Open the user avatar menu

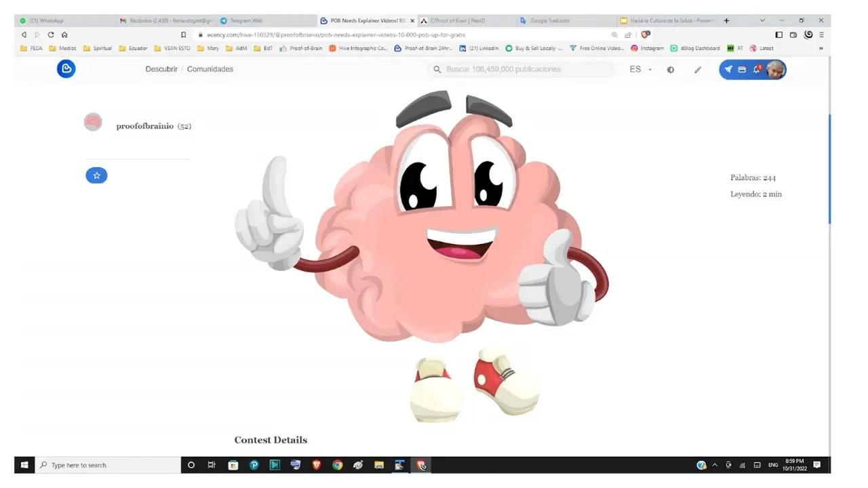[776, 69]
